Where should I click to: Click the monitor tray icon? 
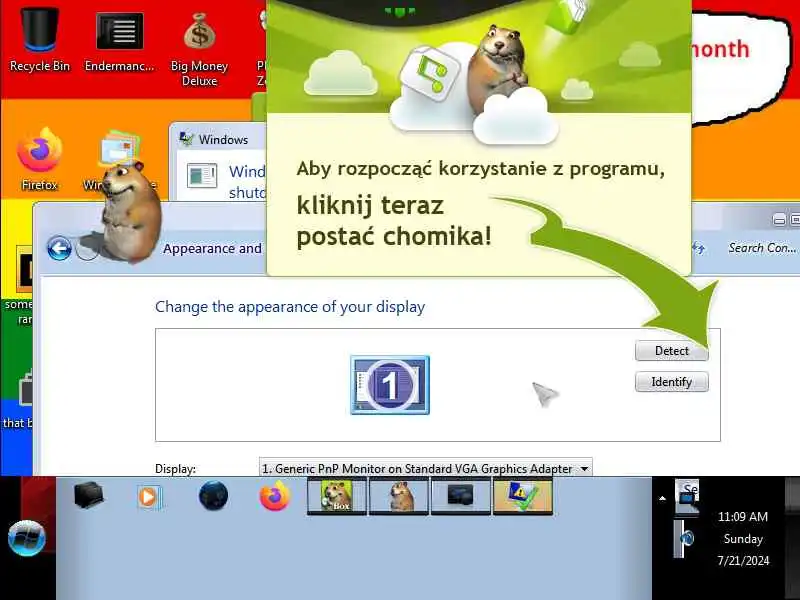point(687,498)
